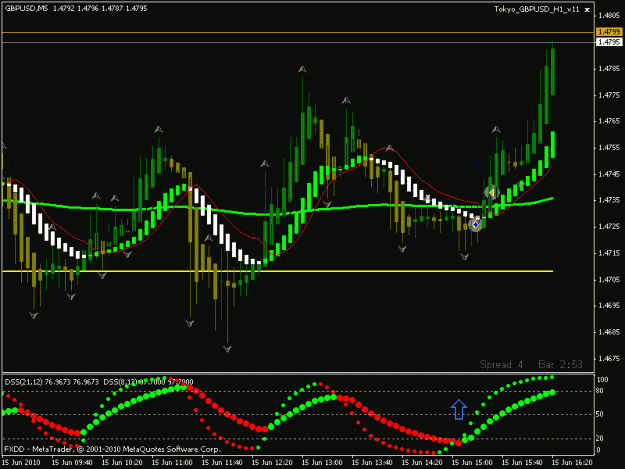Click the 1.4675 price scale label
Image resolution: width=625 pixels, height=469 pixels.
pyautogui.click(x=609, y=359)
